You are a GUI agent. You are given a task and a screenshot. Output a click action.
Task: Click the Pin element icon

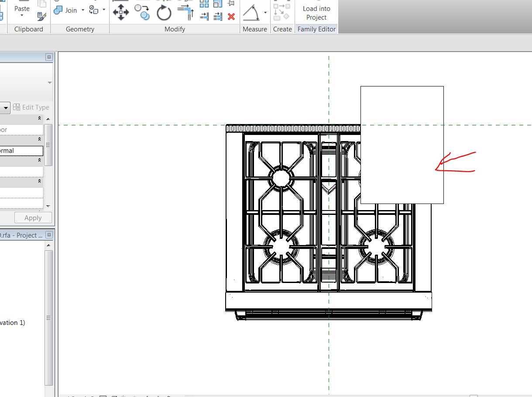231,4
